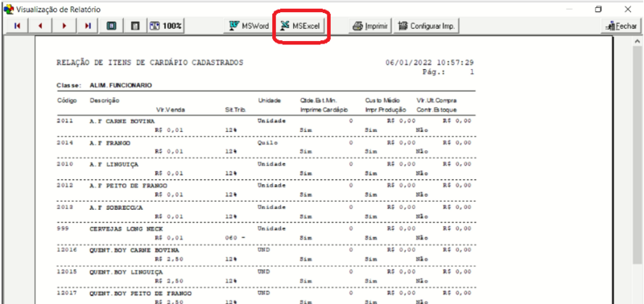Image resolution: width=644 pixels, height=304 pixels.
Task: Click the Sit.Trib. column header
Action: [x=235, y=110]
